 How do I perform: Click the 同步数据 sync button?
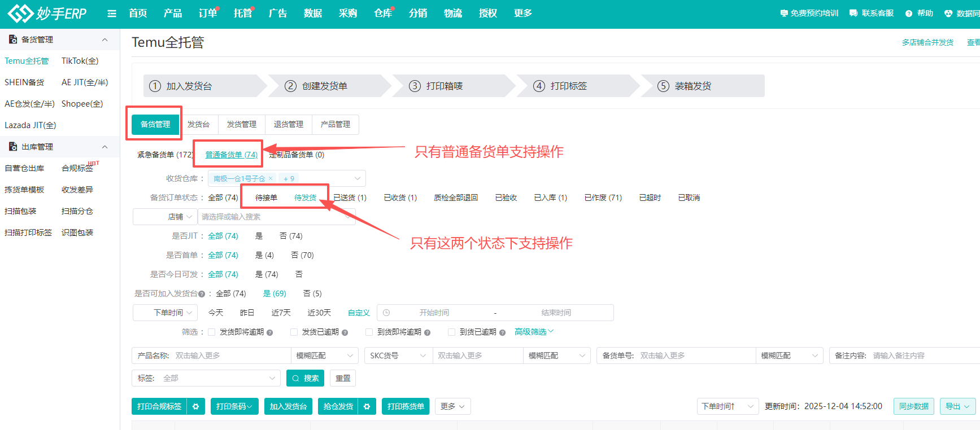pos(914,406)
